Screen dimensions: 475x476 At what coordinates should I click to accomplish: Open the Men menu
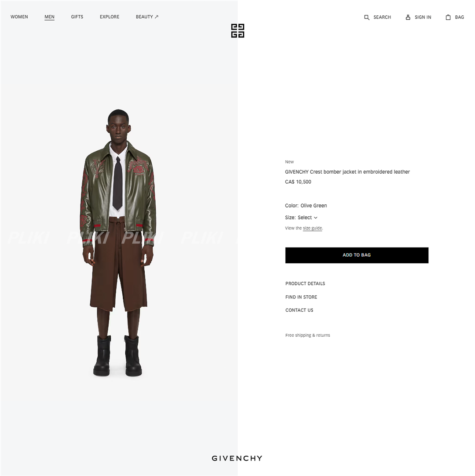pyautogui.click(x=50, y=17)
